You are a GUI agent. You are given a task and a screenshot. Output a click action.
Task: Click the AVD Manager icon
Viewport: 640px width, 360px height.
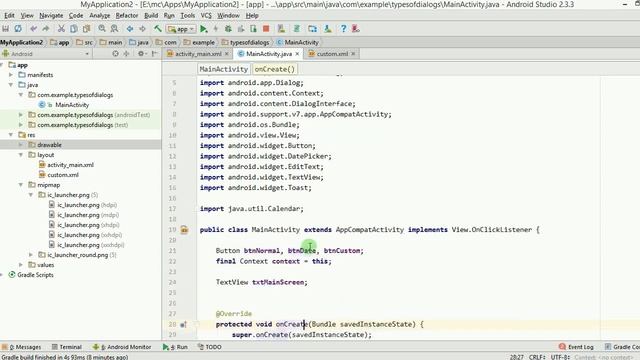tap(281, 29)
